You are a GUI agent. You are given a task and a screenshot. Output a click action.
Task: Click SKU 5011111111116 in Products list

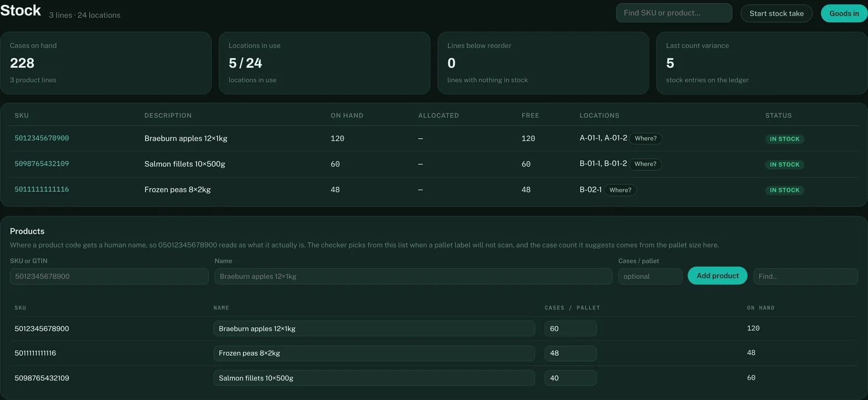[x=35, y=353]
